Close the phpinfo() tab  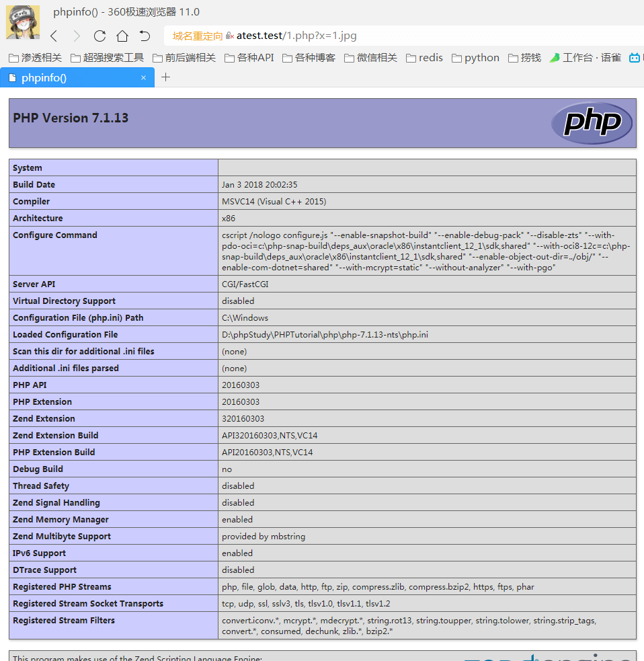pos(143,77)
